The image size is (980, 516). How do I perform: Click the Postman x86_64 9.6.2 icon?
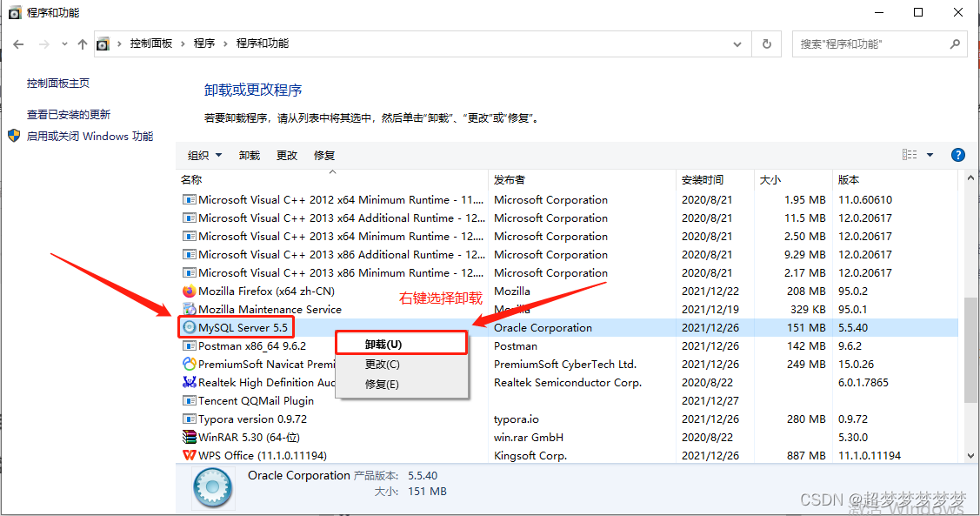[x=189, y=345]
